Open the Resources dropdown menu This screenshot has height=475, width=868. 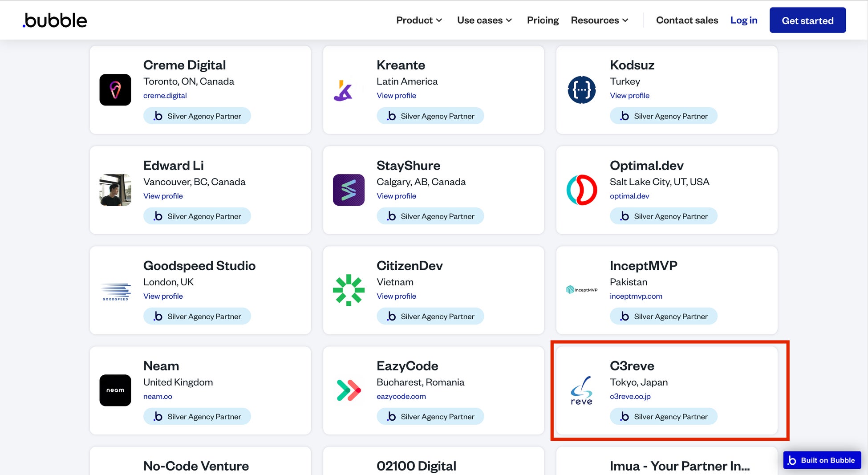click(x=599, y=20)
